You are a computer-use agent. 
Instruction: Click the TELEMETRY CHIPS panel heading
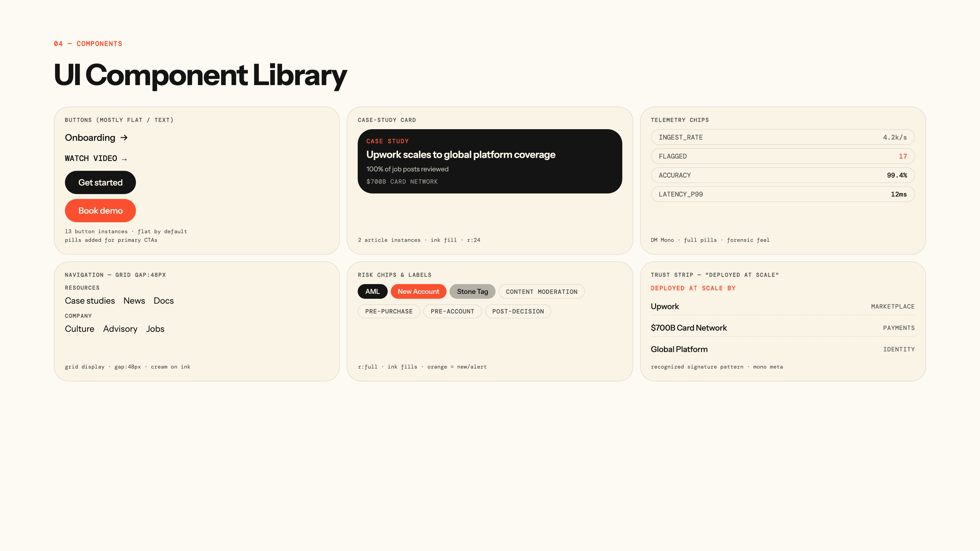click(x=680, y=120)
